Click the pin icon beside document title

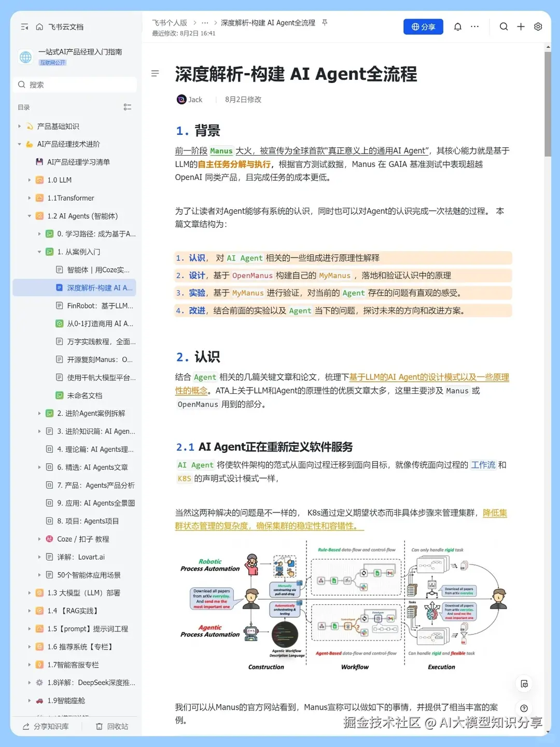[x=325, y=23]
